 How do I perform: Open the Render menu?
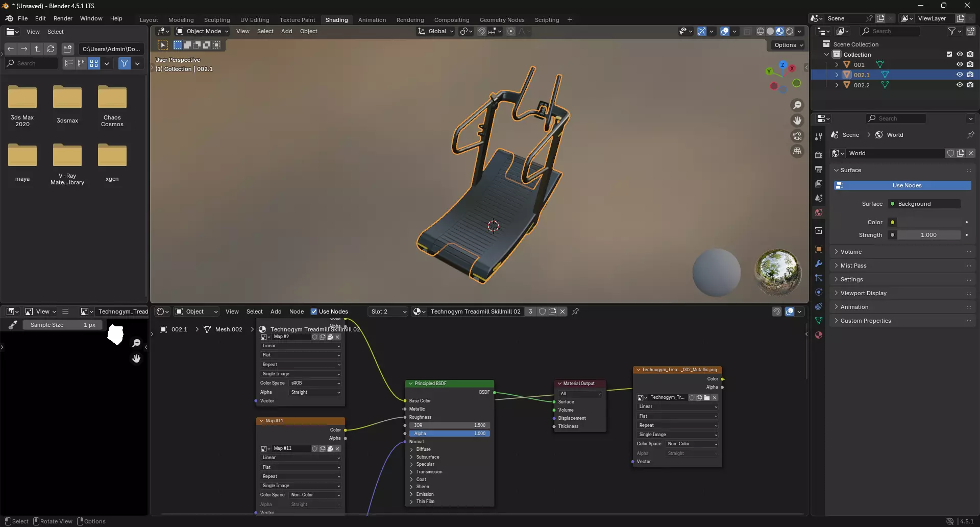tap(63, 18)
